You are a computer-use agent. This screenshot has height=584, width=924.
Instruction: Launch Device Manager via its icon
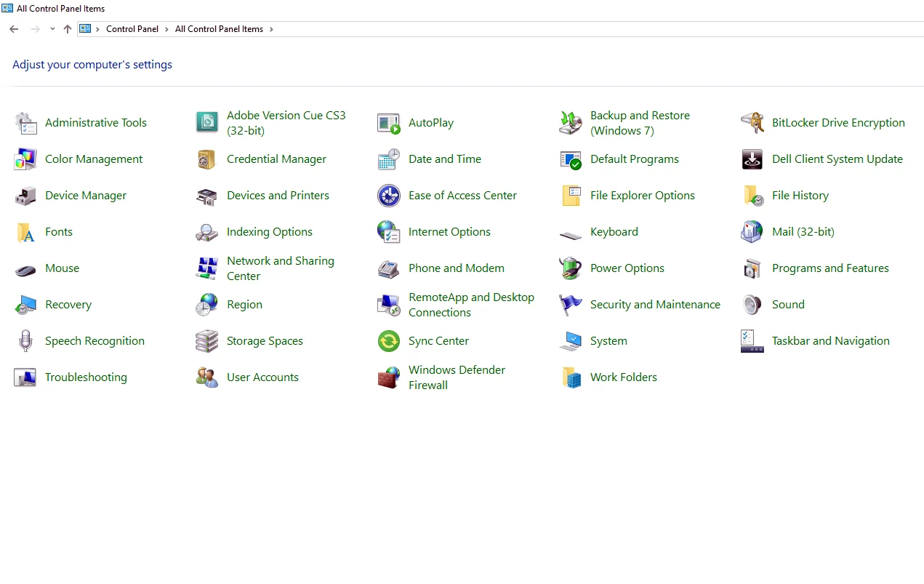coord(25,196)
